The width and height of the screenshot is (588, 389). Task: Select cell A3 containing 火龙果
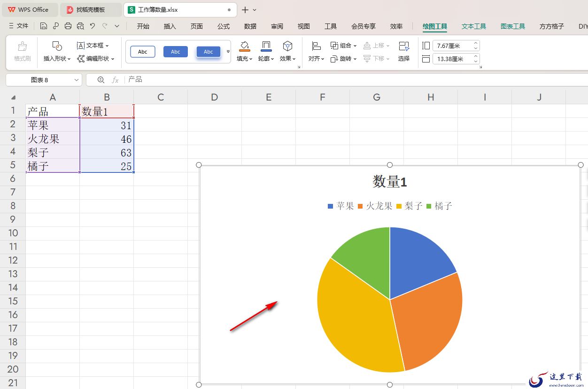click(x=53, y=139)
